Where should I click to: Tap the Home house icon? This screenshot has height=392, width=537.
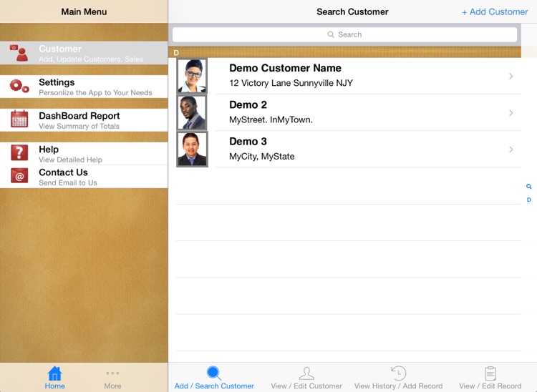pos(54,373)
